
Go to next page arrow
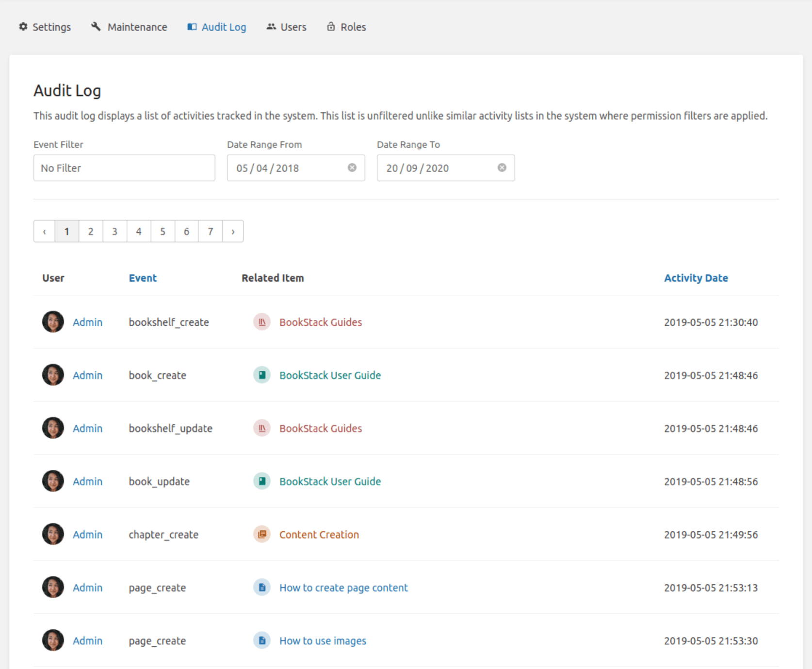[x=233, y=232]
